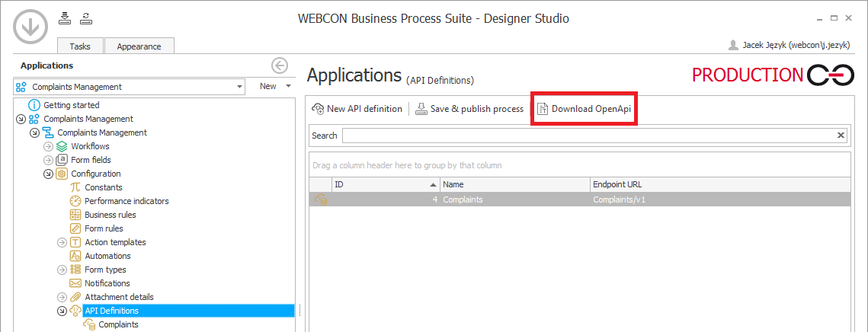Select Constants in the tree
The image size is (868, 332).
tap(104, 187)
